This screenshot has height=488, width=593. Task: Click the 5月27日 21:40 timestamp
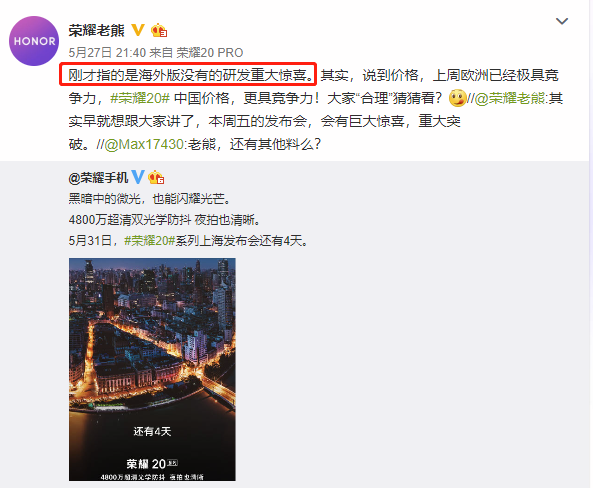click(x=107, y=53)
